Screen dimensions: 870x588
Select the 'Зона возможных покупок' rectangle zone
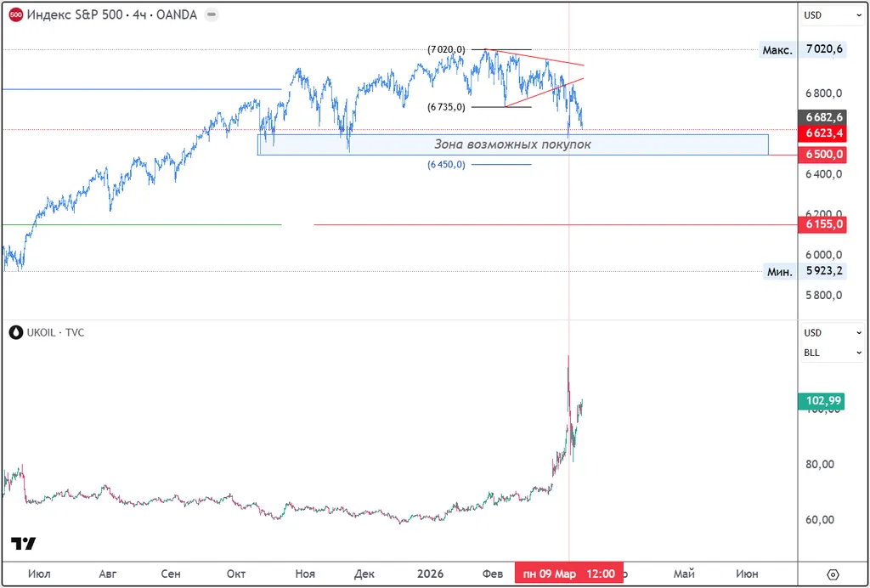pos(512,144)
